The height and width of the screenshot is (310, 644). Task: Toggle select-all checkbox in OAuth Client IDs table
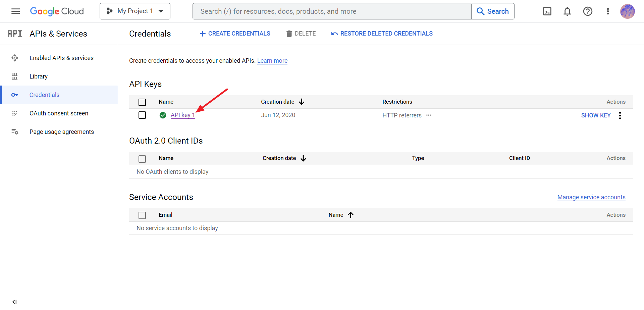142,159
